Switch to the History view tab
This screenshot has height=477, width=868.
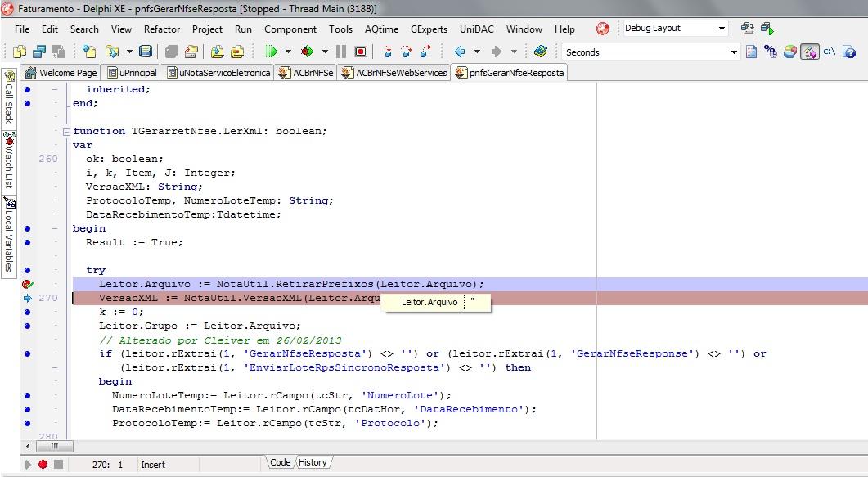pyautogui.click(x=313, y=462)
